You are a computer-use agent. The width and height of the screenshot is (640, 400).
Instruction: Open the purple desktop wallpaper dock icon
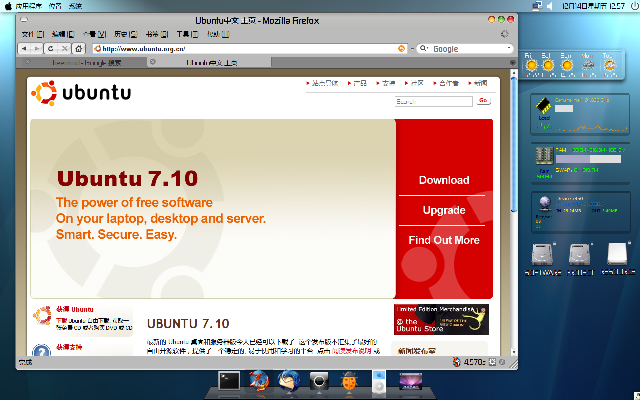click(x=410, y=382)
